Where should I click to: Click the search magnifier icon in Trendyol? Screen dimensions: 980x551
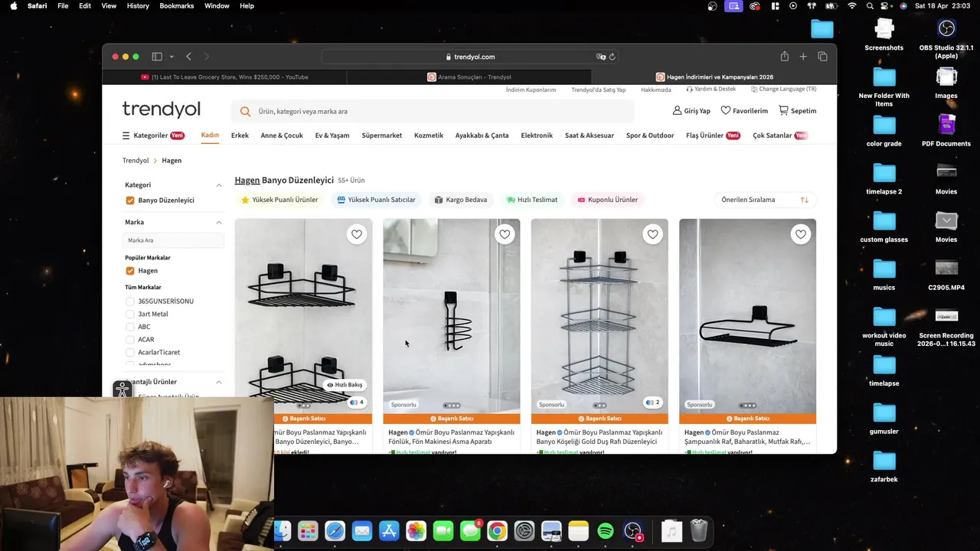point(245,111)
